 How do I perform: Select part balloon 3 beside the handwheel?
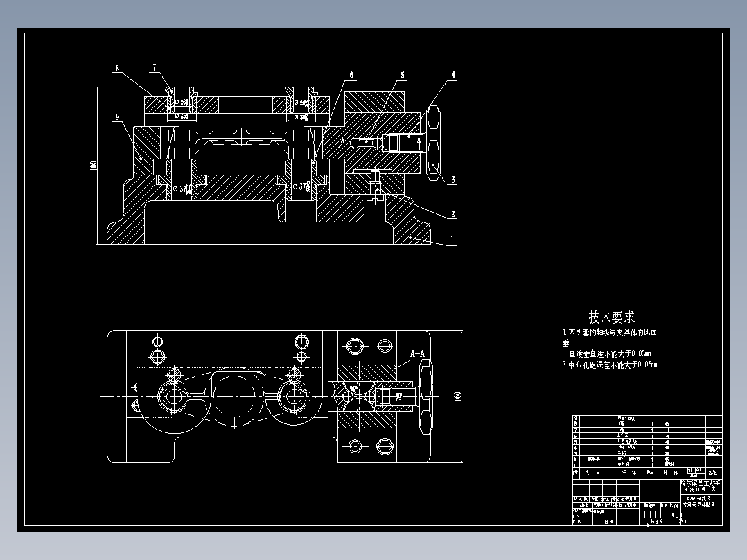tap(452, 178)
